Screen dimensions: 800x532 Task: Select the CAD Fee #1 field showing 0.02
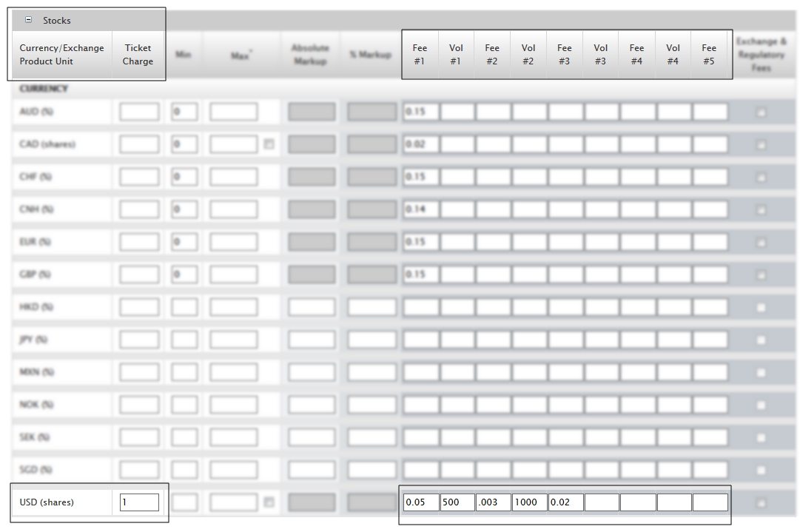pyautogui.click(x=420, y=144)
